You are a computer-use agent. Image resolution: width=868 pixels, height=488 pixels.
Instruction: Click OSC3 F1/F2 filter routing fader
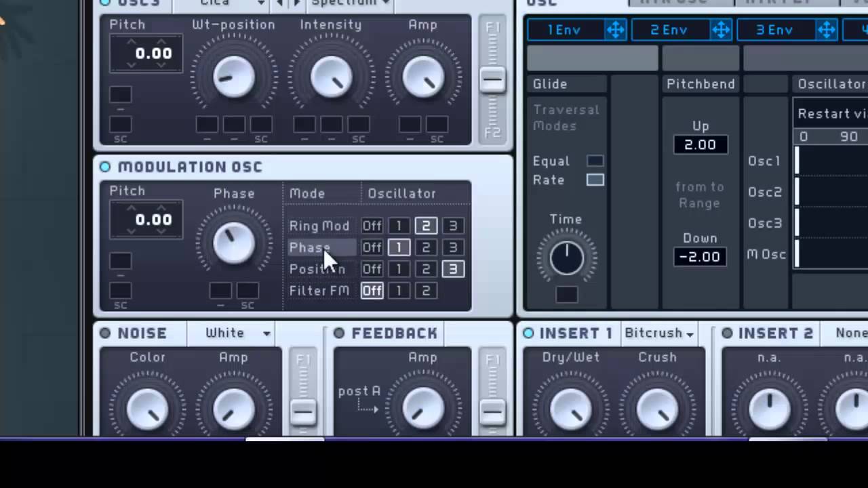[x=492, y=79]
